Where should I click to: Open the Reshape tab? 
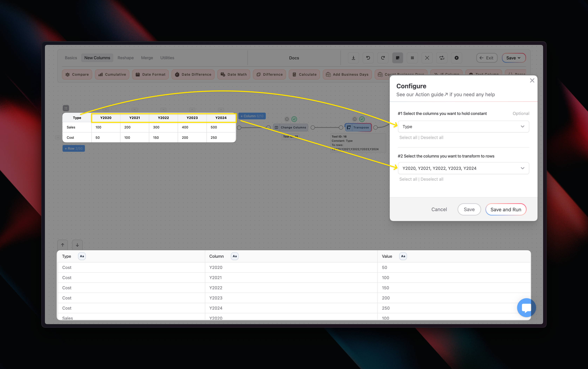(126, 58)
